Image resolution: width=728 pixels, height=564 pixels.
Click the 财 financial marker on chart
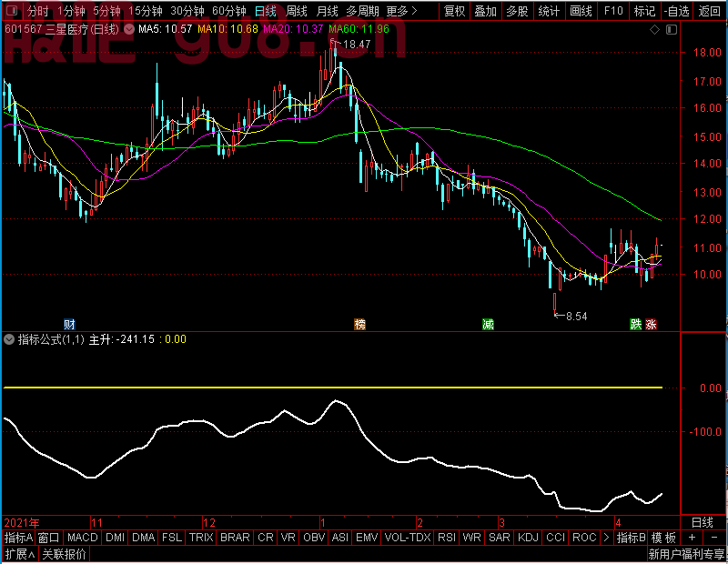click(69, 324)
